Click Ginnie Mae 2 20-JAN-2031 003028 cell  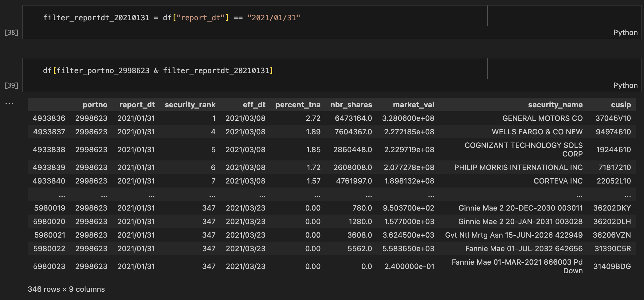(520, 222)
